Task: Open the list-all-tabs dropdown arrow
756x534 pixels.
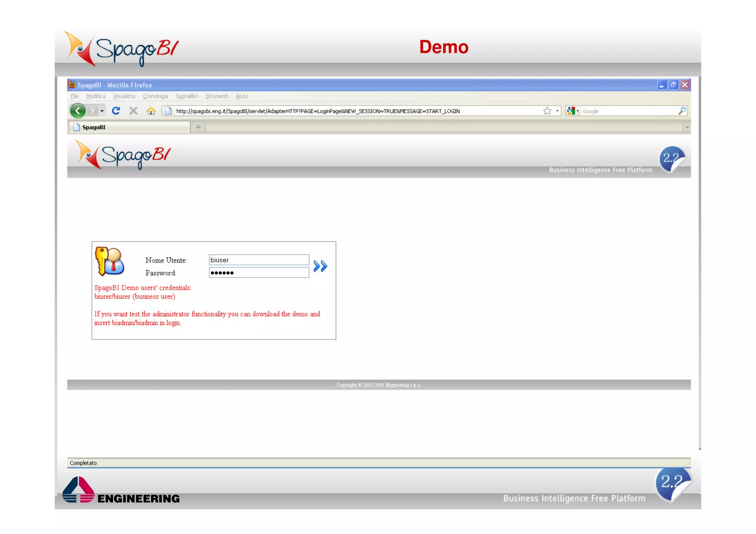Action: pyautogui.click(x=687, y=127)
